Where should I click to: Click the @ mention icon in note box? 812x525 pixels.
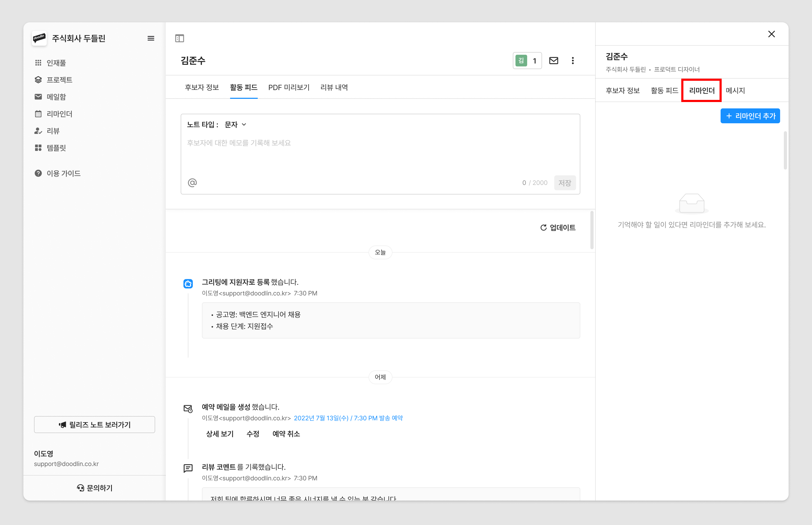pyautogui.click(x=192, y=183)
